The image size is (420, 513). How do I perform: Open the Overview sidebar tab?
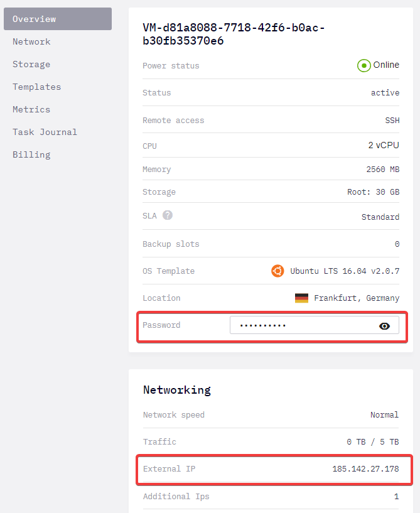(x=58, y=19)
